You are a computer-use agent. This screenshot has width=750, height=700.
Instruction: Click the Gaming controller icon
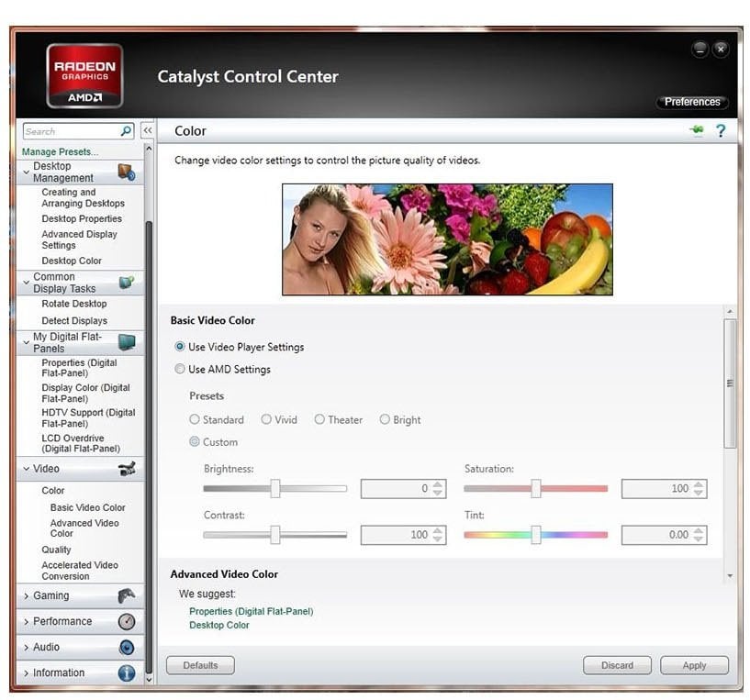point(127,595)
